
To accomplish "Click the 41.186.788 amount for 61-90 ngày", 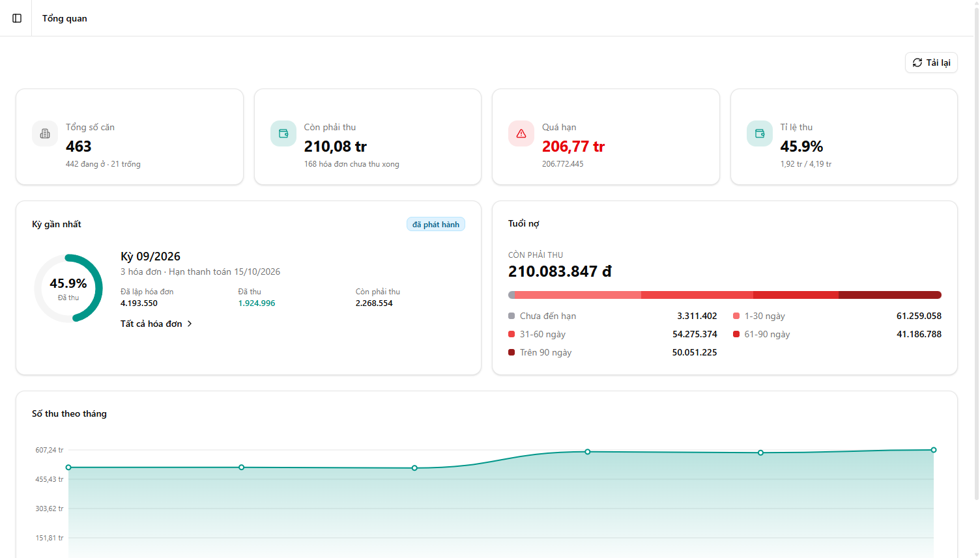I will [919, 334].
